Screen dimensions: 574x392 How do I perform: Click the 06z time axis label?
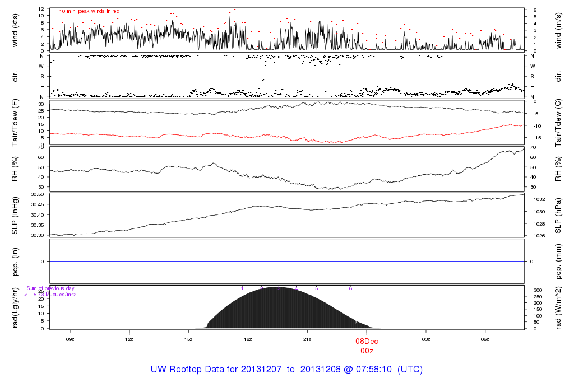tap(485, 339)
